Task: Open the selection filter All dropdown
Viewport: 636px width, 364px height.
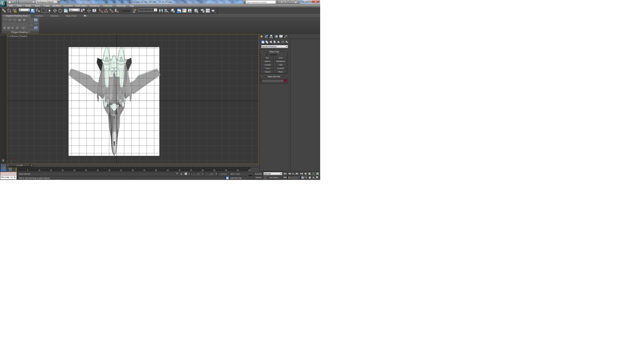Action: (24, 10)
